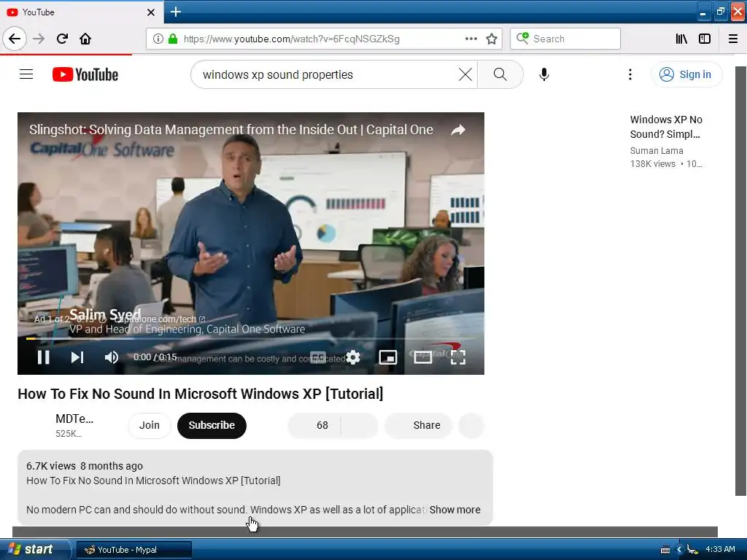Open the Slingshot Capital One ad title

click(231, 130)
